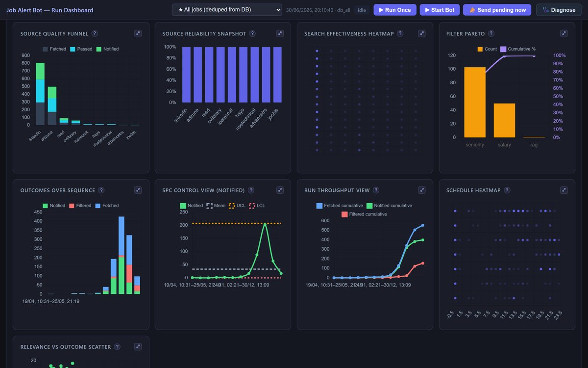Start the bot with Start Bot
Screen dimensions: 588x368
(440, 10)
